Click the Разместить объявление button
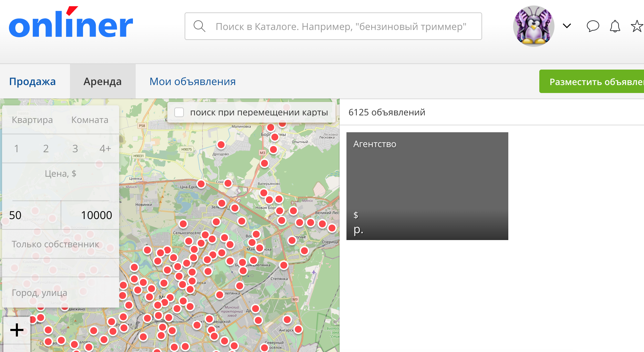Image resolution: width=644 pixels, height=352 pixels. tap(592, 82)
